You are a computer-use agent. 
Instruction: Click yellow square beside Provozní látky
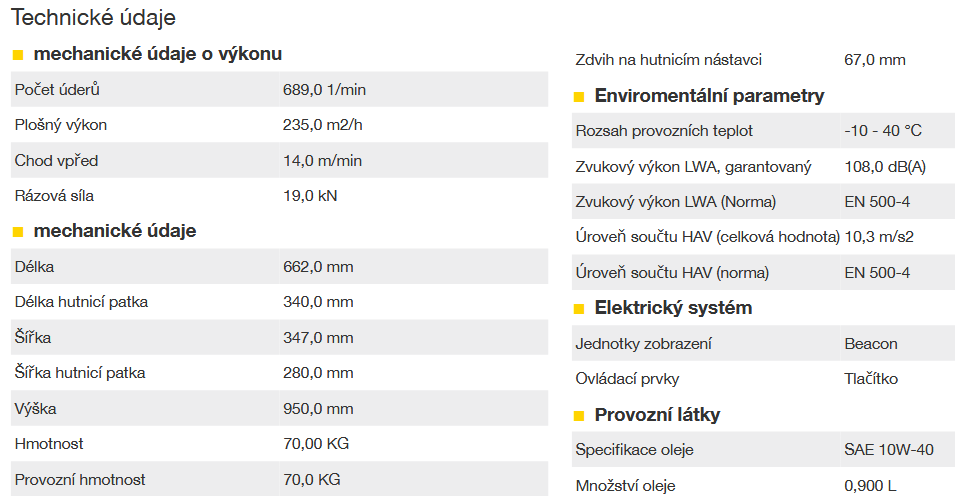[x=579, y=416]
